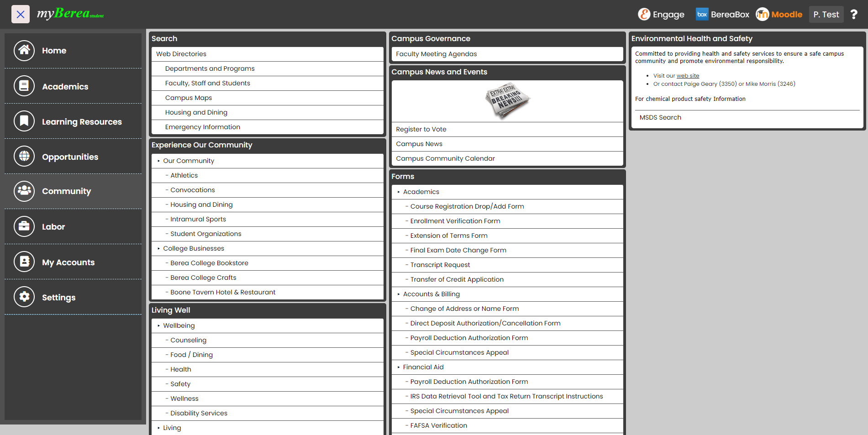Select Community in the left navigation
The width and height of the screenshot is (868, 435).
click(66, 191)
